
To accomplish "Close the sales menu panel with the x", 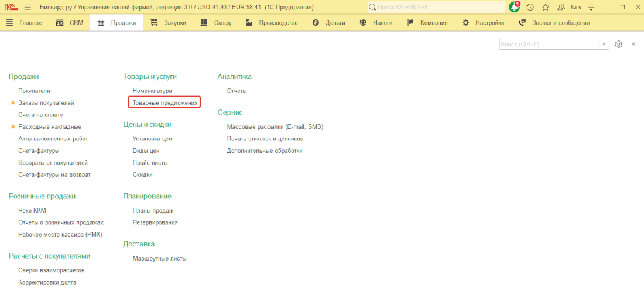I will [633, 44].
